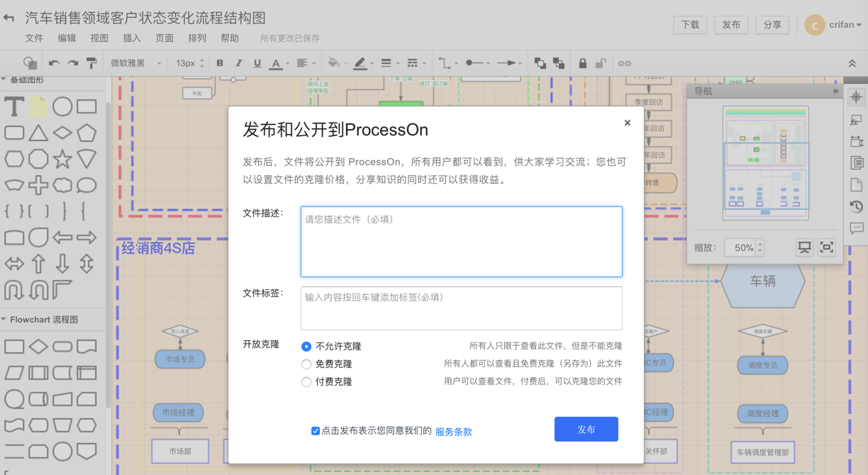Screen dimensions: 868x475
Task: Open the 服务条款 link
Action: tap(454, 432)
